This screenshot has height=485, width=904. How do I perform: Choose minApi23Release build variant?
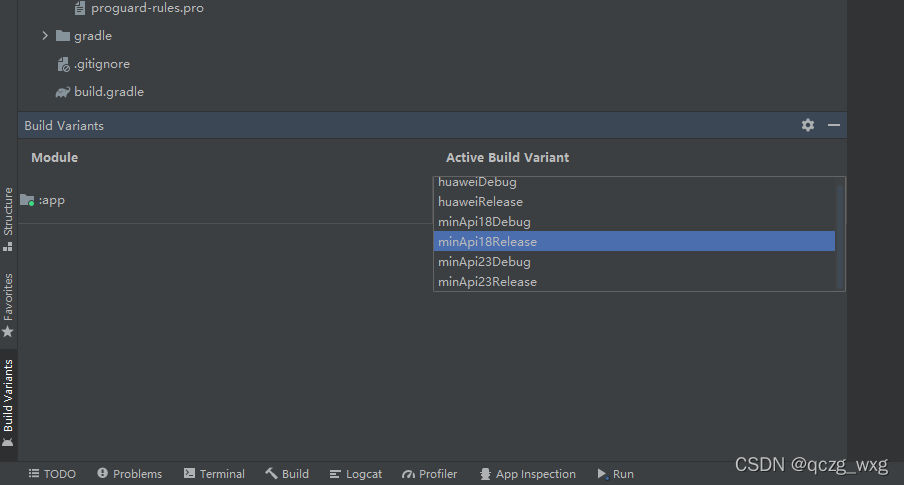[x=634, y=281]
